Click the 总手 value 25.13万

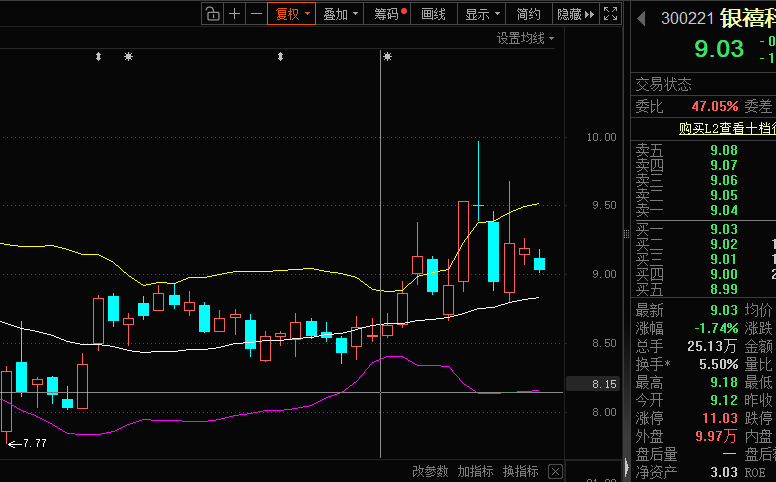pos(712,346)
